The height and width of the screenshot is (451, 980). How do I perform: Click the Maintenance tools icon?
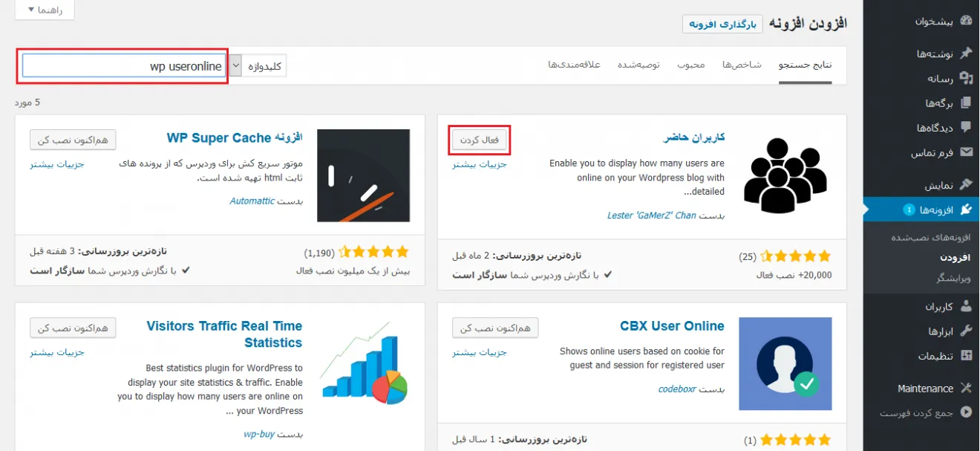pos(966,388)
